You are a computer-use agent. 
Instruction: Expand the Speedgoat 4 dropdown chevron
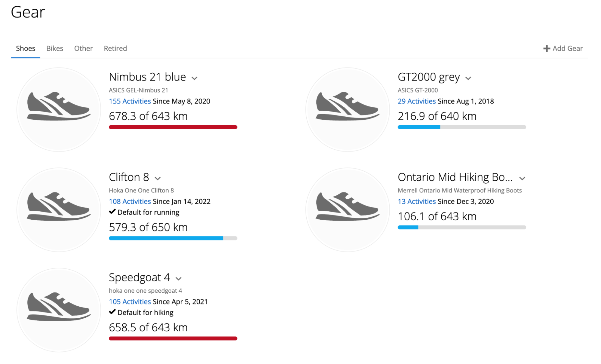(x=179, y=279)
